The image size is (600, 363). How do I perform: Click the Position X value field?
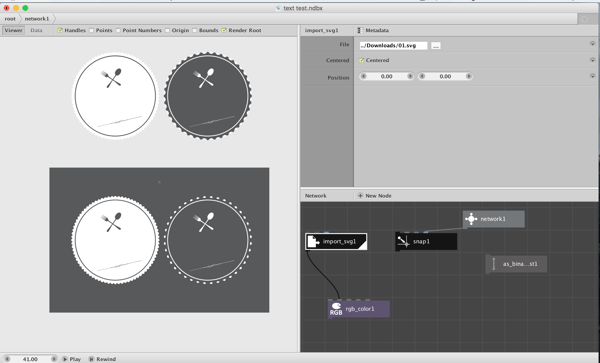pos(386,76)
